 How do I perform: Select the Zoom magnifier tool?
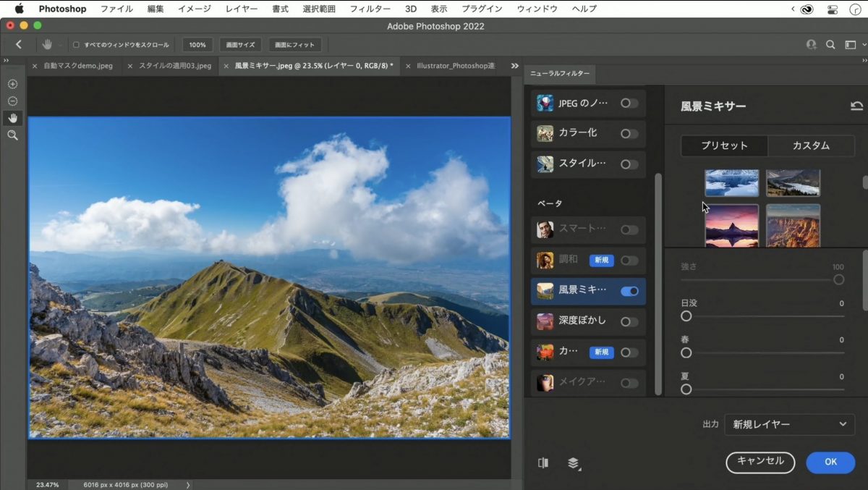click(x=12, y=135)
